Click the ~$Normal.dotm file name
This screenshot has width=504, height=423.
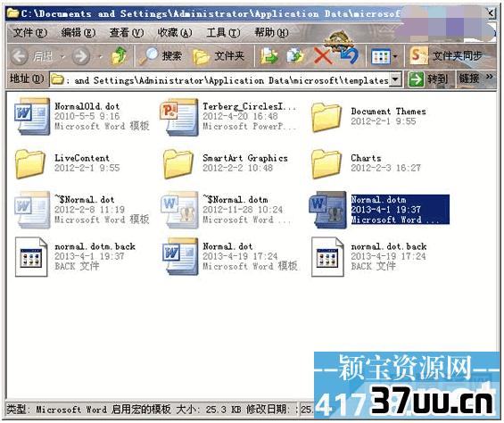pyautogui.click(x=235, y=199)
